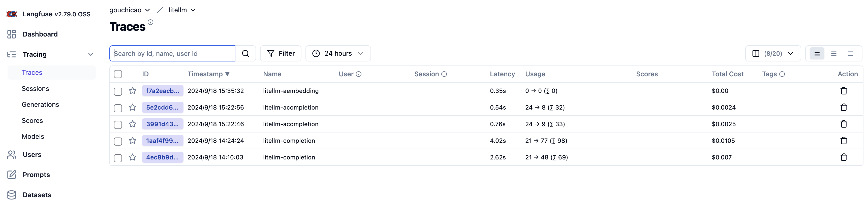Viewport: 868px width, 203px height.
Task: Delete the litellm-aembedding trace
Action: pyautogui.click(x=843, y=91)
